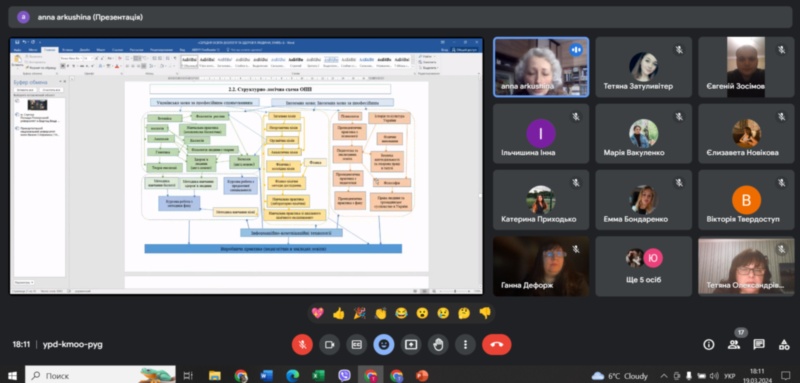The width and height of the screenshot is (800, 383).
Task: Leave the call with red hang-up button
Action: click(x=496, y=345)
